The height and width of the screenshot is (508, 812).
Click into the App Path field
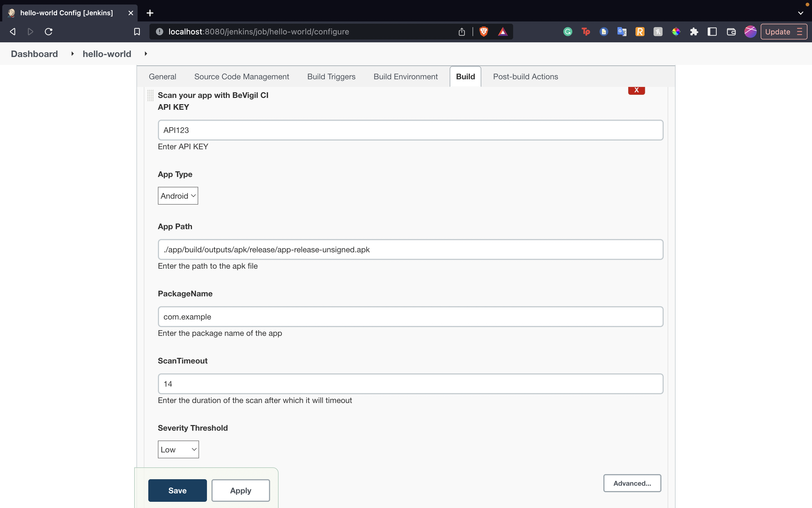pos(410,249)
